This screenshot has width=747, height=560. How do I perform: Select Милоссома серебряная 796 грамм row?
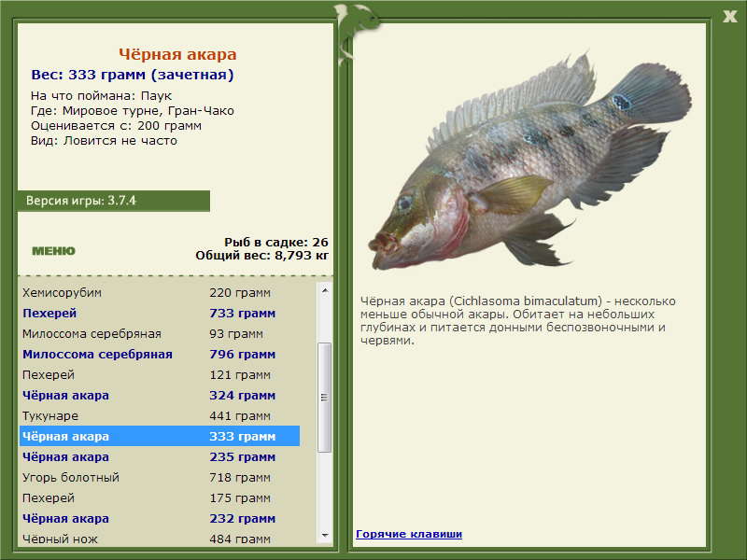tap(160, 355)
